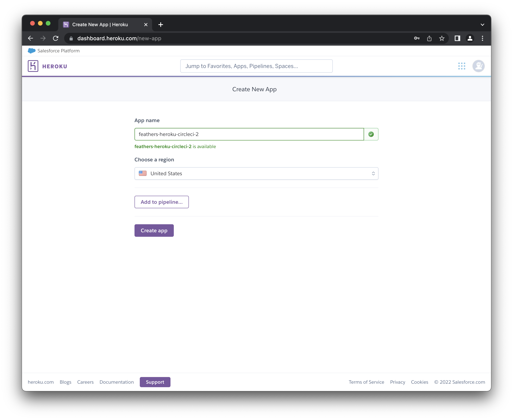The image size is (513, 420).
Task: Click the green checkmark beside app name
Action: coord(371,134)
